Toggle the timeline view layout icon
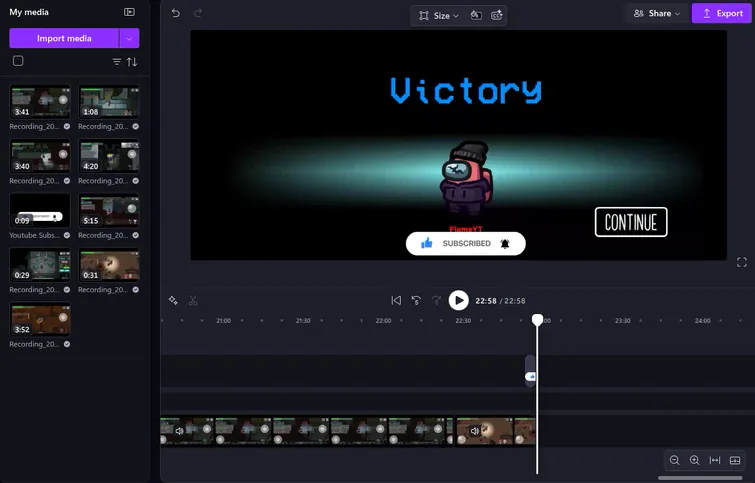The width and height of the screenshot is (755, 483). 735,460
